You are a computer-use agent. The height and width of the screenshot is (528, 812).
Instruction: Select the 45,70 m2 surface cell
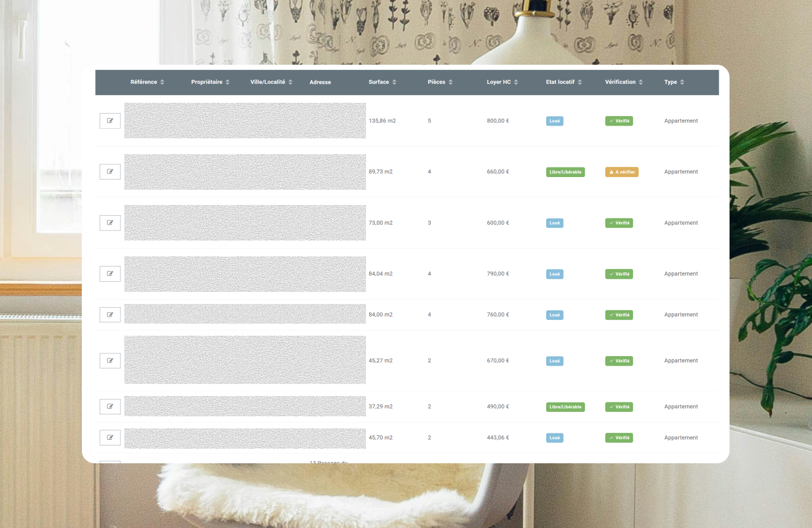click(381, 437)
